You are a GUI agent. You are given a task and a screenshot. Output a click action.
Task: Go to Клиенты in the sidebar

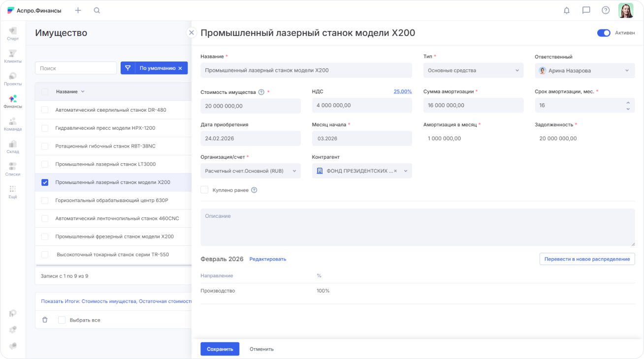pos(13,56)
